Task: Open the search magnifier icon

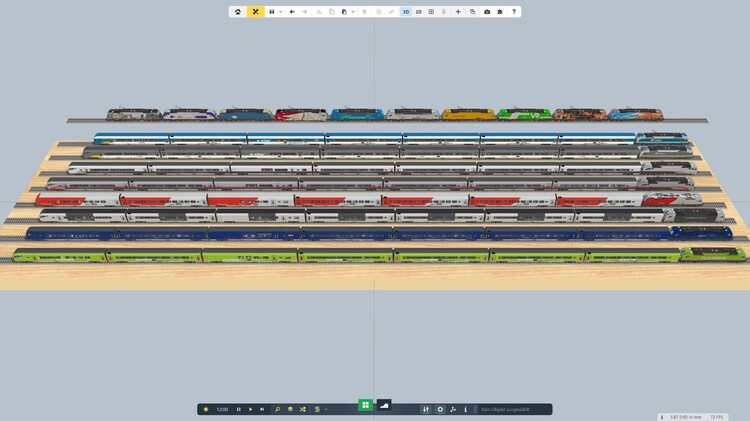Action: point(277,410)
